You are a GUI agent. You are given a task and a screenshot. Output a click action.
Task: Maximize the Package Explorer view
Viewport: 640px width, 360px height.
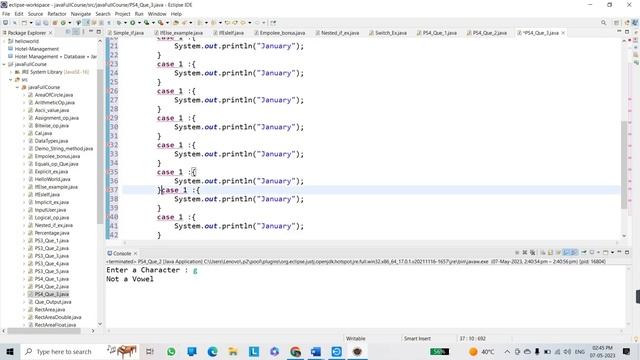click(x=98, y=32)
